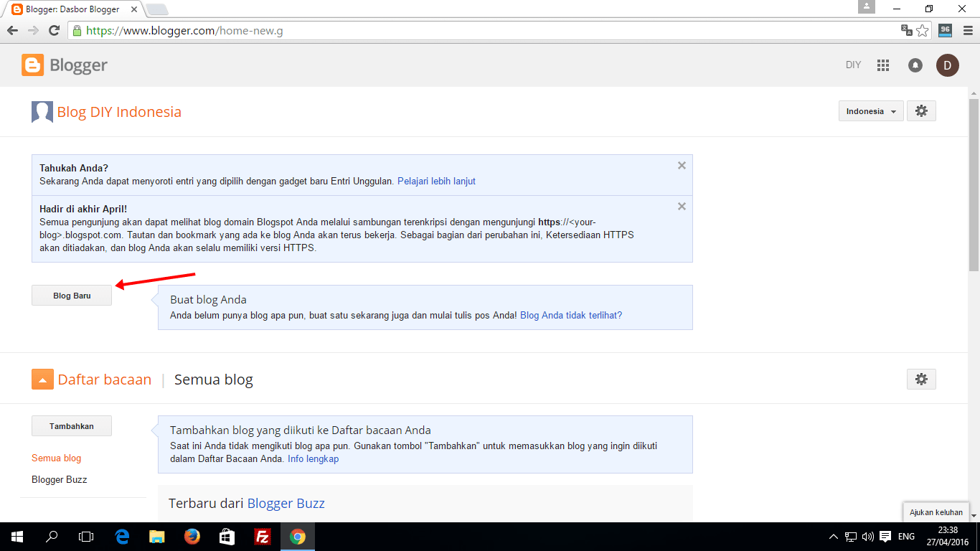Click the Blog DIY Indonesia title

point(119,112)
